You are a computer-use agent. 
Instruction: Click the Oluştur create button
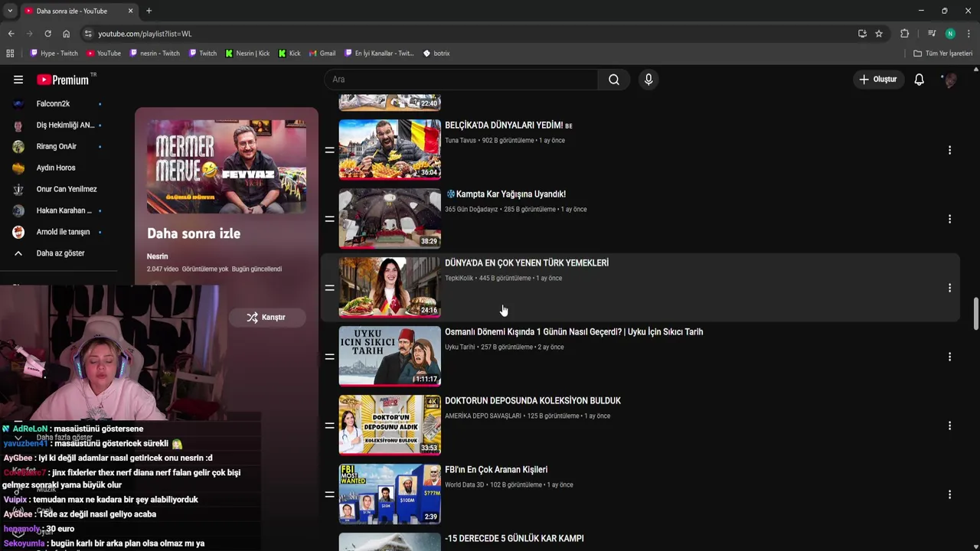click(x=878, y=80)
